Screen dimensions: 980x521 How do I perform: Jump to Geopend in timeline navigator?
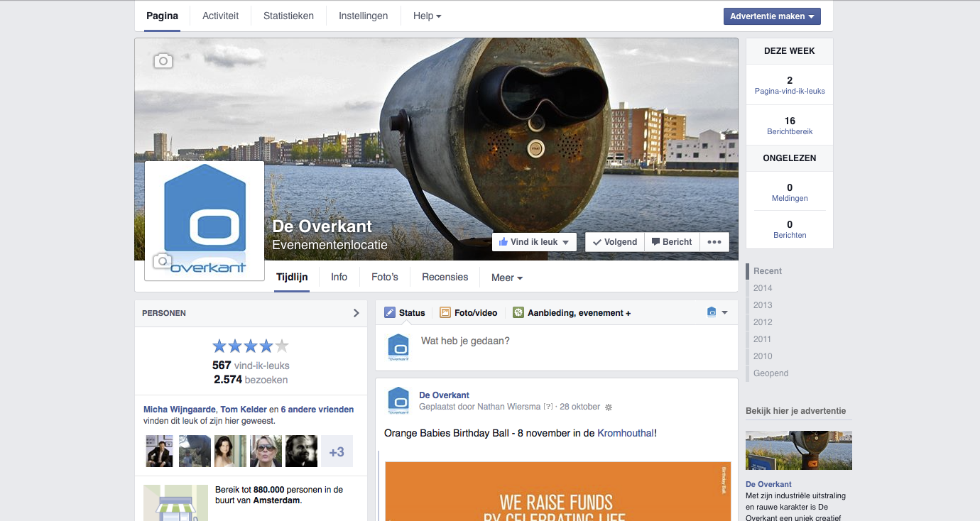[x=771, y=373]
